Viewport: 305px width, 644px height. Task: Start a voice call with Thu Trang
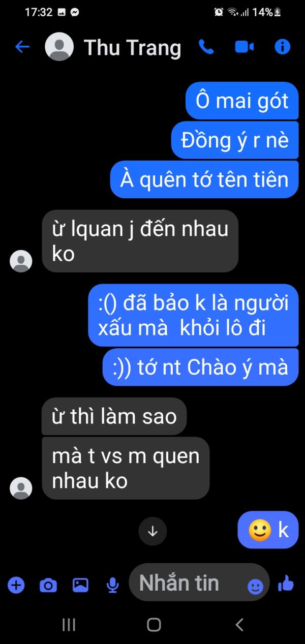coord(206,47)
